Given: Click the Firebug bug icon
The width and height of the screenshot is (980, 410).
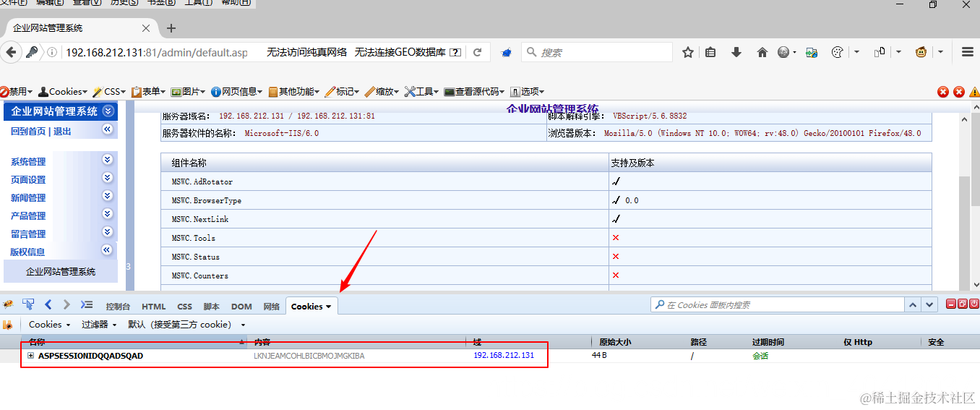Looking at the screenshot, I should 8,305.
